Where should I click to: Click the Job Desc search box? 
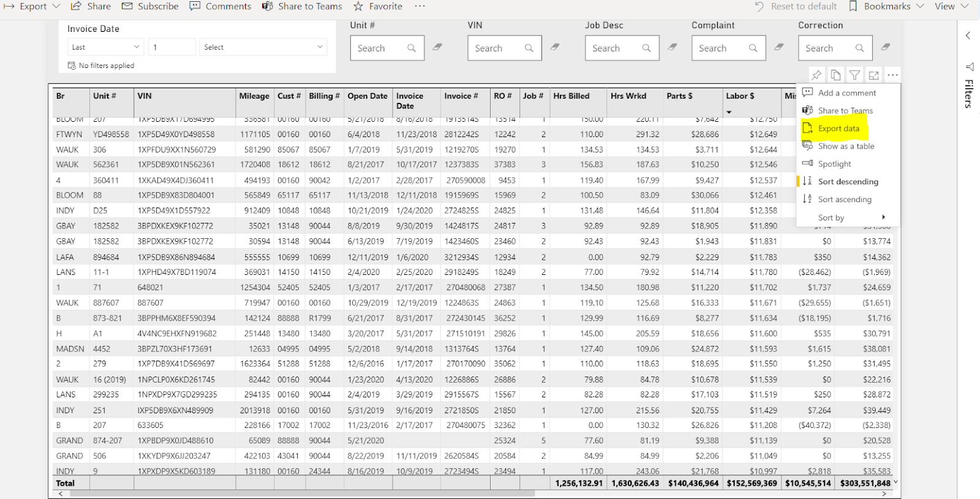[x=622, y=48]
